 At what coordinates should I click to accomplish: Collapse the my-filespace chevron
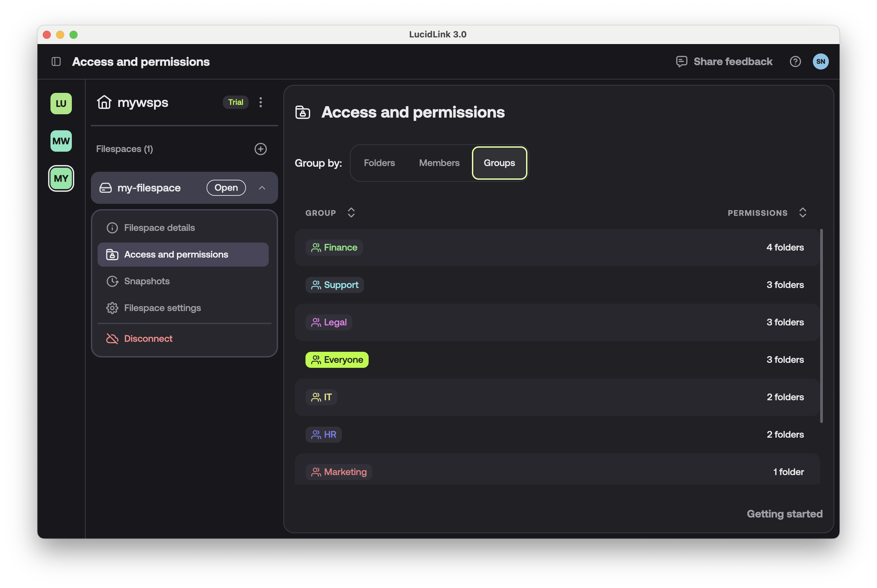point(262,188)
